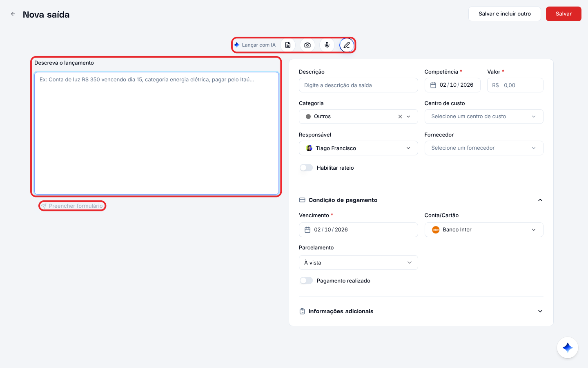Select microphone voice AI launch mode
This screenshot has height=368, width=588.
point(327,45)
